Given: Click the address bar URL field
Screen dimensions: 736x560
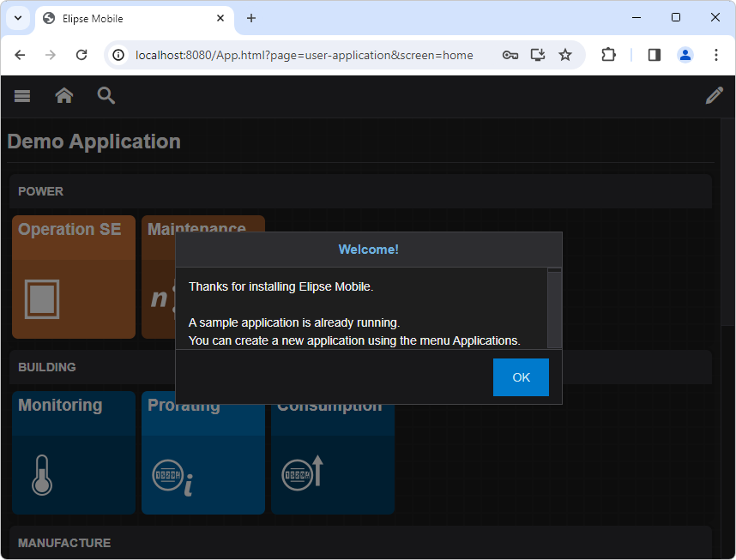Looking at the screenshot, I should (305, 55).
